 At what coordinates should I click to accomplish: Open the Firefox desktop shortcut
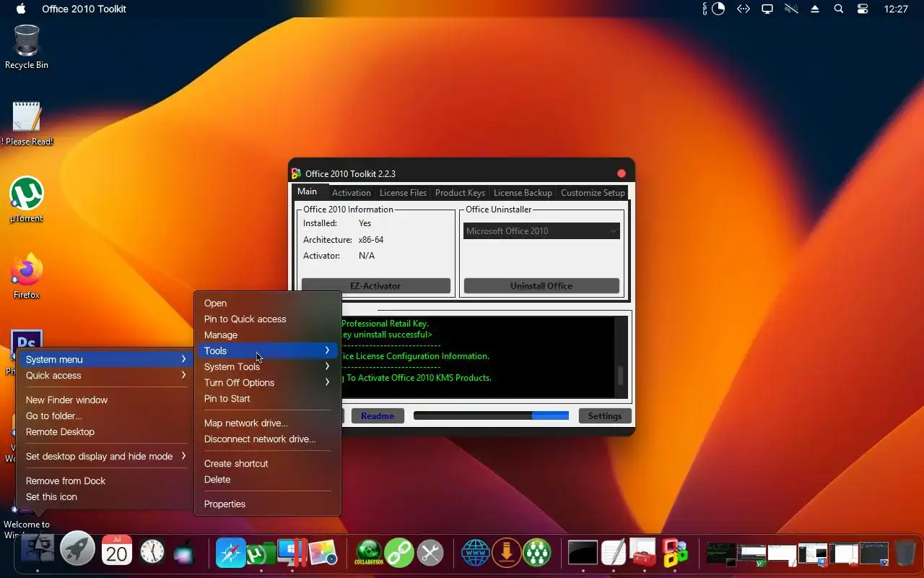pyautogui.click(x=27, y=270)
